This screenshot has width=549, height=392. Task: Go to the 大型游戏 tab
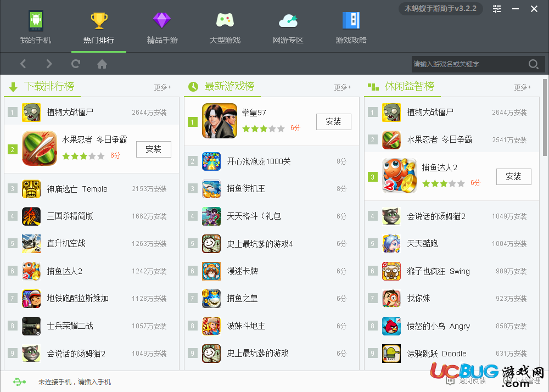pyautogui.click(x=225, y=27)
